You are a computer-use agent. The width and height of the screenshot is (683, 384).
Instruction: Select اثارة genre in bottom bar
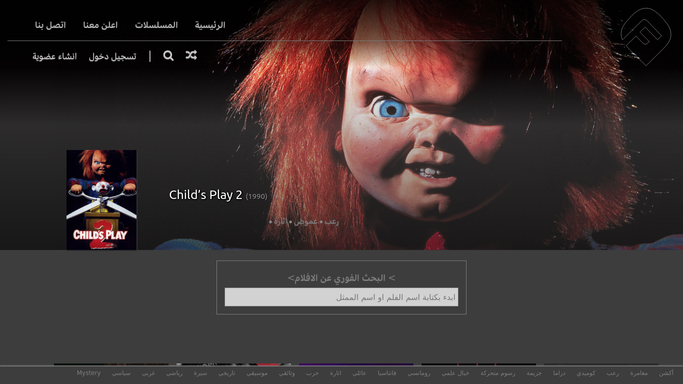[335, 373]
